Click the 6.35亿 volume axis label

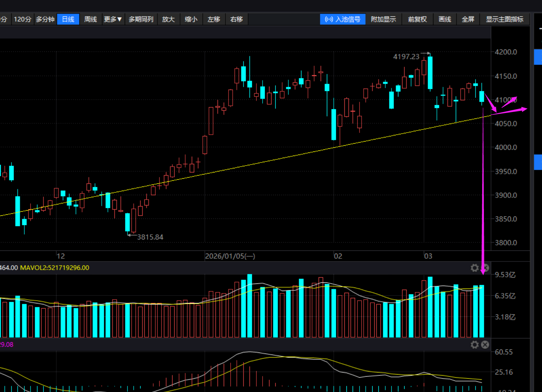pyautogui.click(x=505, y=296)
